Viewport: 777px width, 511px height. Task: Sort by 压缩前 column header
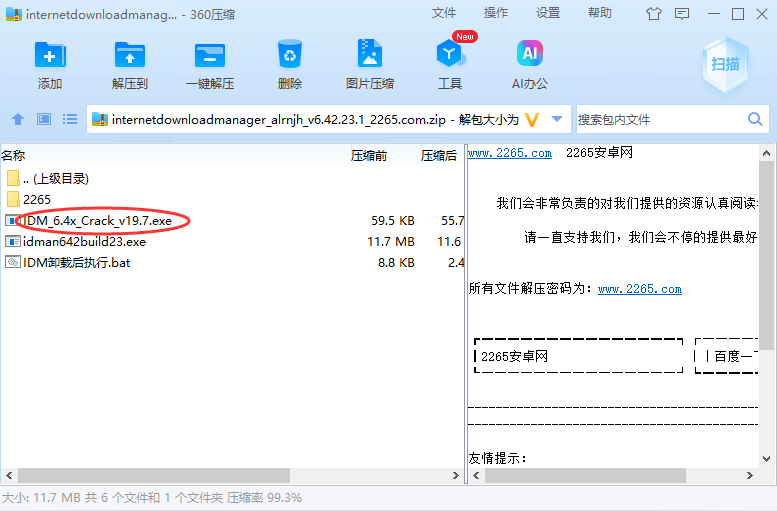point(369,156)
